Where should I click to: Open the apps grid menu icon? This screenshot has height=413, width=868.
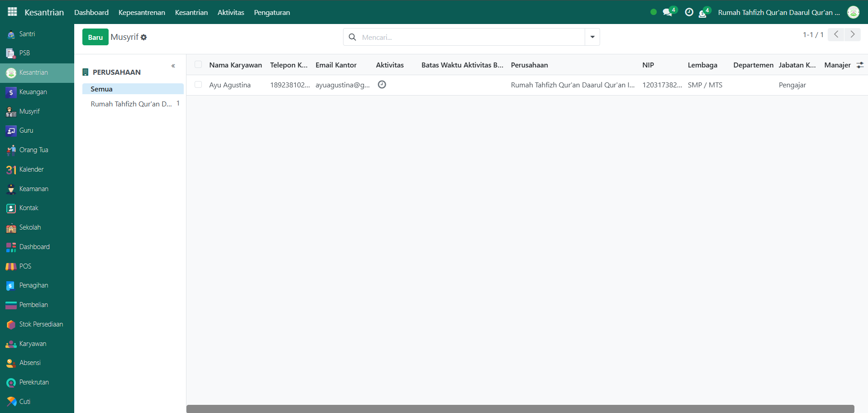(x=12, y=12)
